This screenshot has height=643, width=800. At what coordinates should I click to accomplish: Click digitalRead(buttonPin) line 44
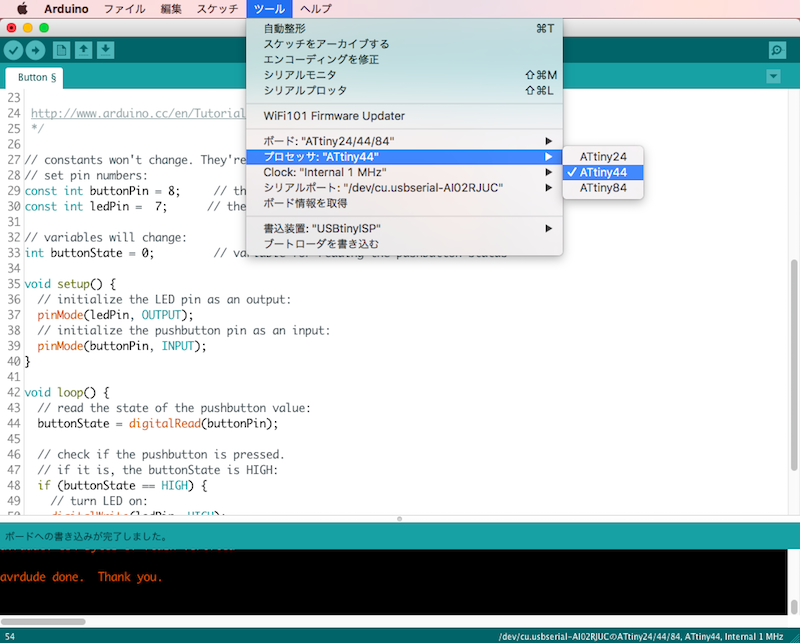203,424
